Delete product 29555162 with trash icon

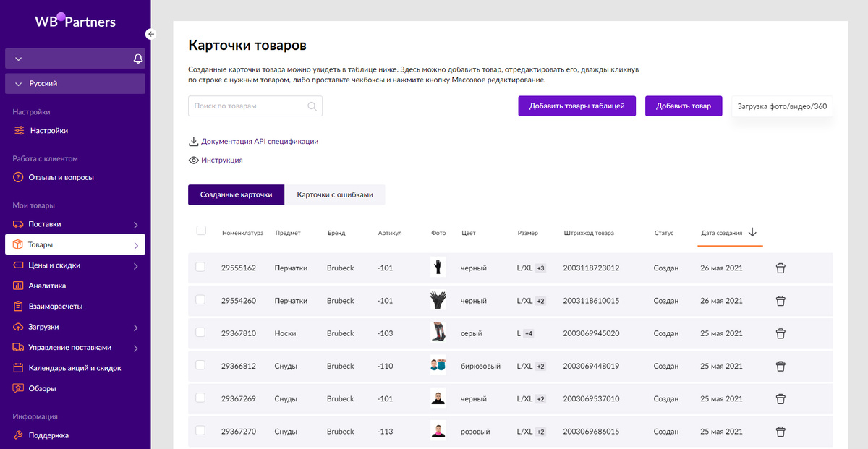coord(780,268)
